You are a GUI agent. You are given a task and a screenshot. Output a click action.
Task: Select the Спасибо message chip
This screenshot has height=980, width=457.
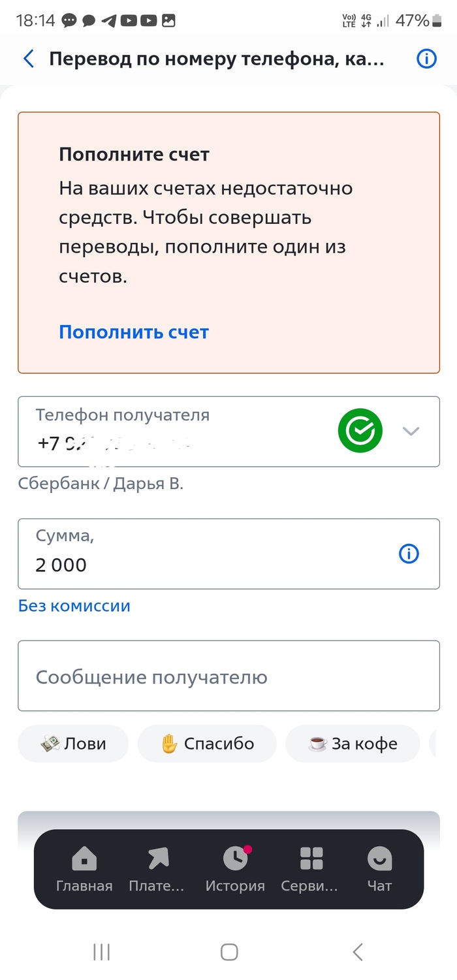207,744
